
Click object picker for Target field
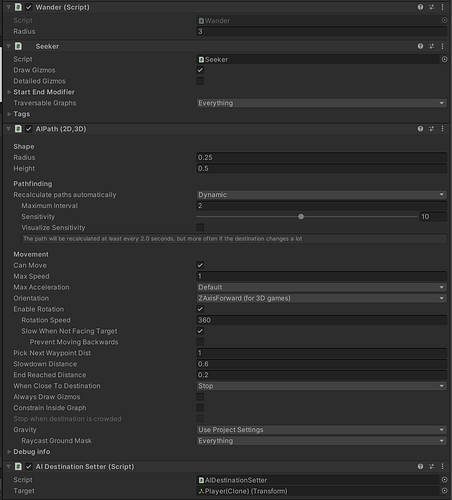(x=444, y=491)
